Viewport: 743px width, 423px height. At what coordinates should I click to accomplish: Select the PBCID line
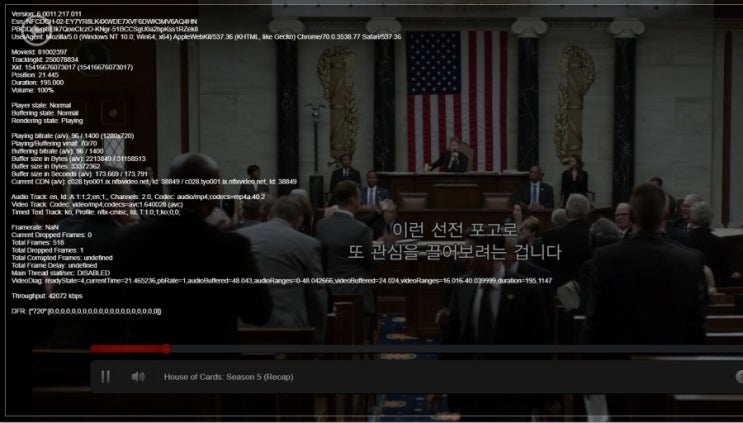105,29
